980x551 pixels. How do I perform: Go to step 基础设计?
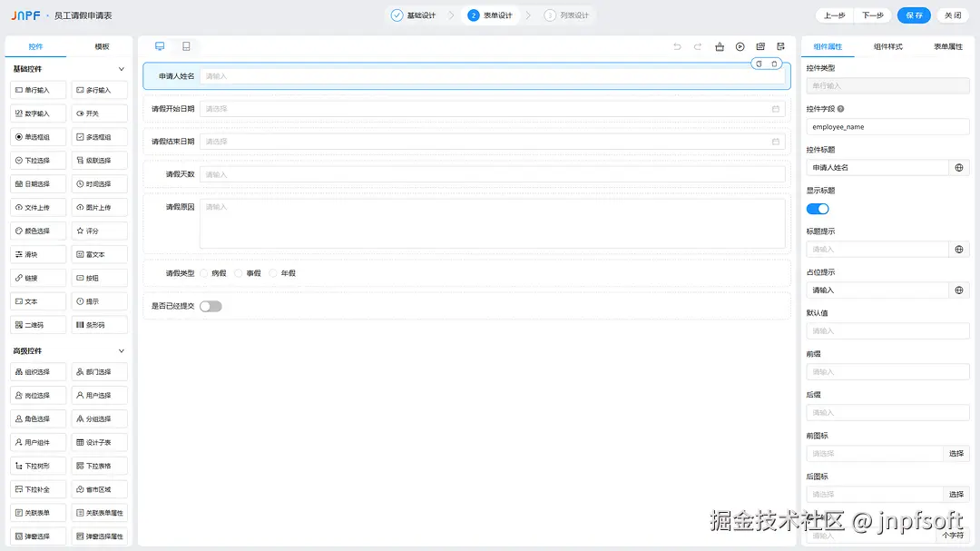click(x=414, y=15)
